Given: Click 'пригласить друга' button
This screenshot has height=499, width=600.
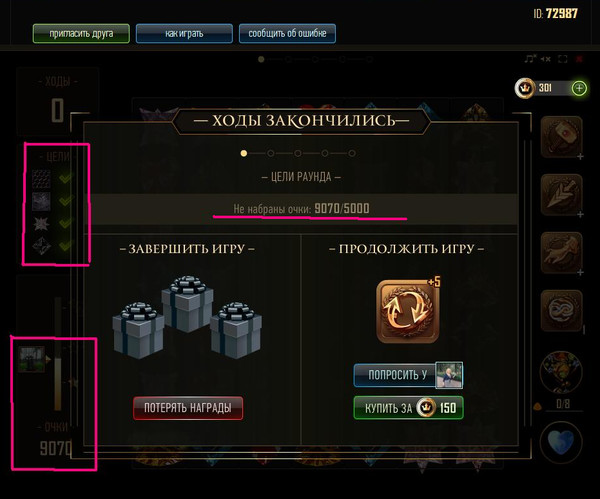Looking at the screenshot, I should click(x=81, y=33).
